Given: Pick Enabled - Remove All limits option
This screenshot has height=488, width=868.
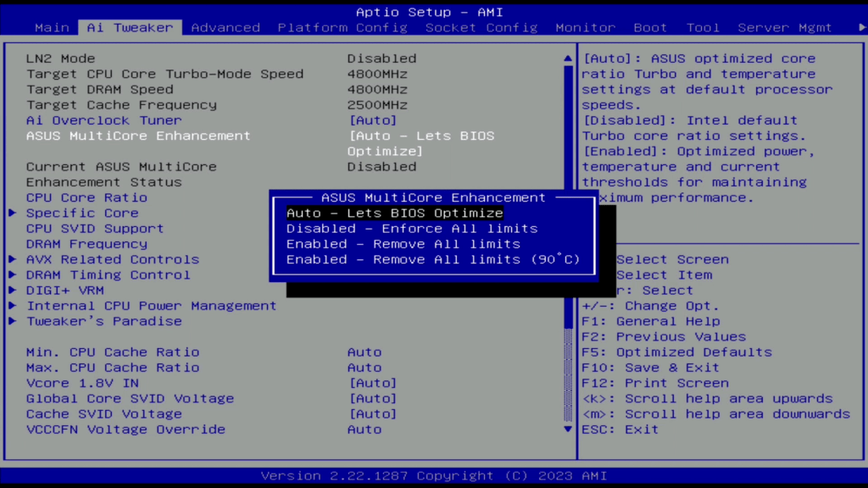Looking at the screenshot, I should [403, 244].
